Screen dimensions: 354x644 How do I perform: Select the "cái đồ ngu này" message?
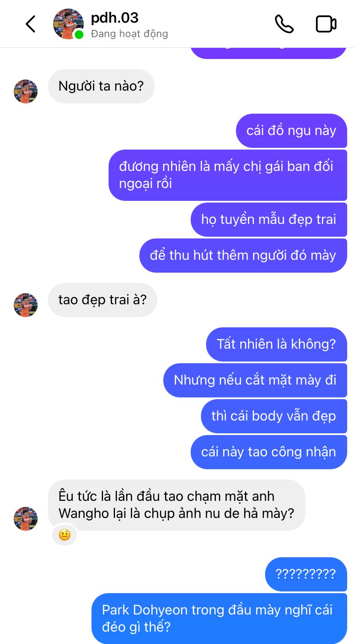(x=292, y=131)
